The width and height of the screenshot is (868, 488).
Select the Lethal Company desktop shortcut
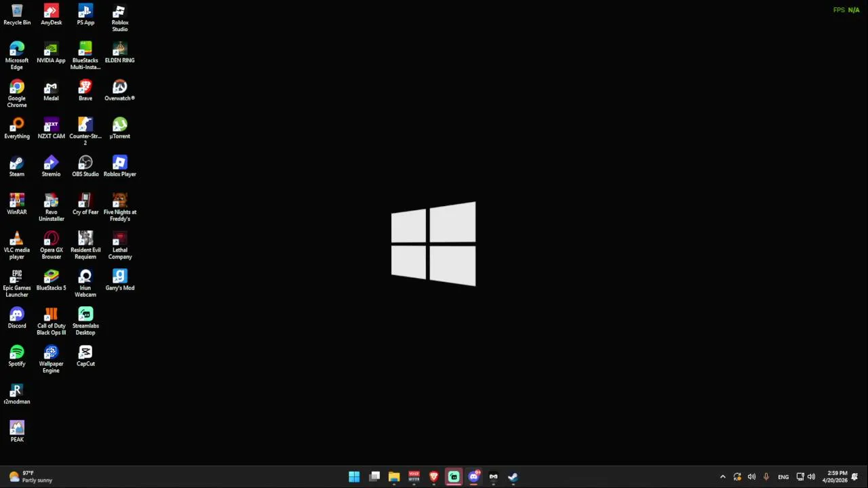pos(120,246)
